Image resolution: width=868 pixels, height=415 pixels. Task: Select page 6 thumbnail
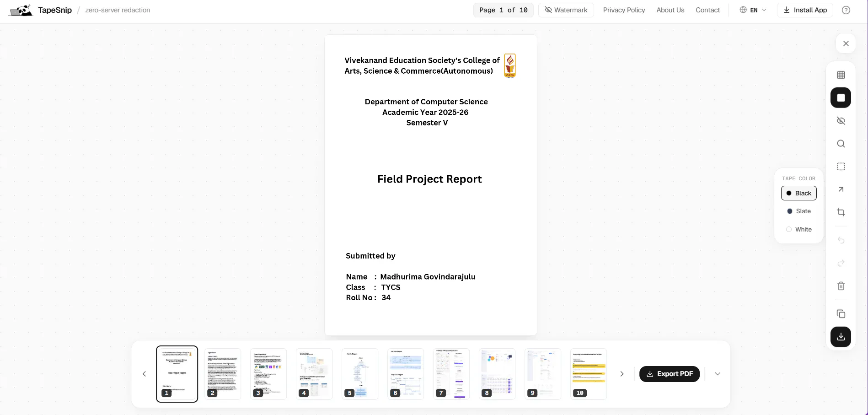(406, 374)
